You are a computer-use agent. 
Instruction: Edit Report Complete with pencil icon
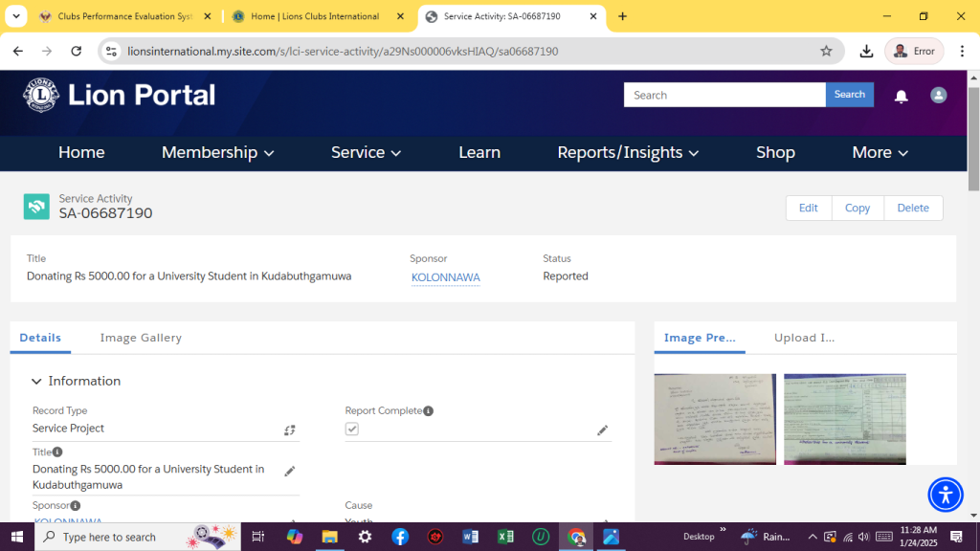tap(602, 430)
